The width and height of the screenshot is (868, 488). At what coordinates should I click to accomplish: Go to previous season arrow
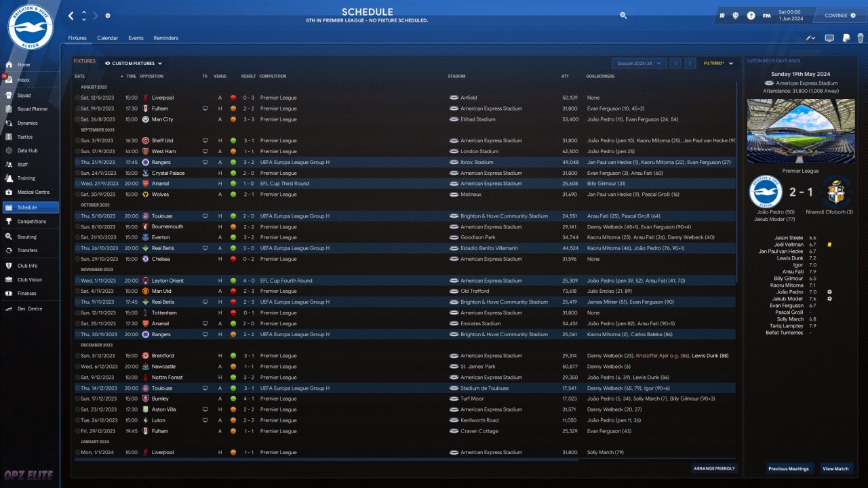click(675, 63)
